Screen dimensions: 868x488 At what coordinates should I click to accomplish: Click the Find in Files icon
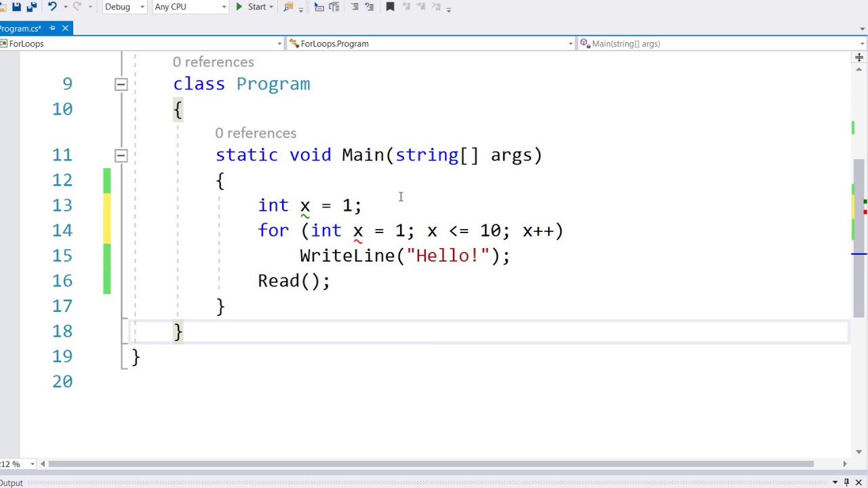pos(289,7)
